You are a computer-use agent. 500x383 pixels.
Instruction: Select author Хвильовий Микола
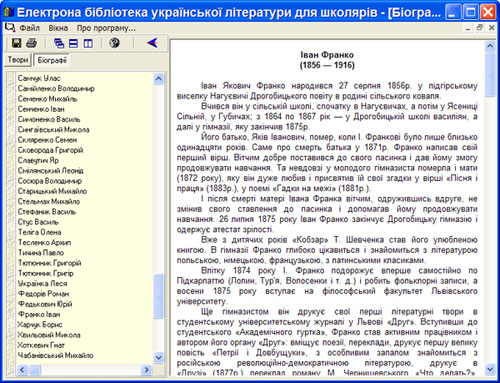pos(49,335)
